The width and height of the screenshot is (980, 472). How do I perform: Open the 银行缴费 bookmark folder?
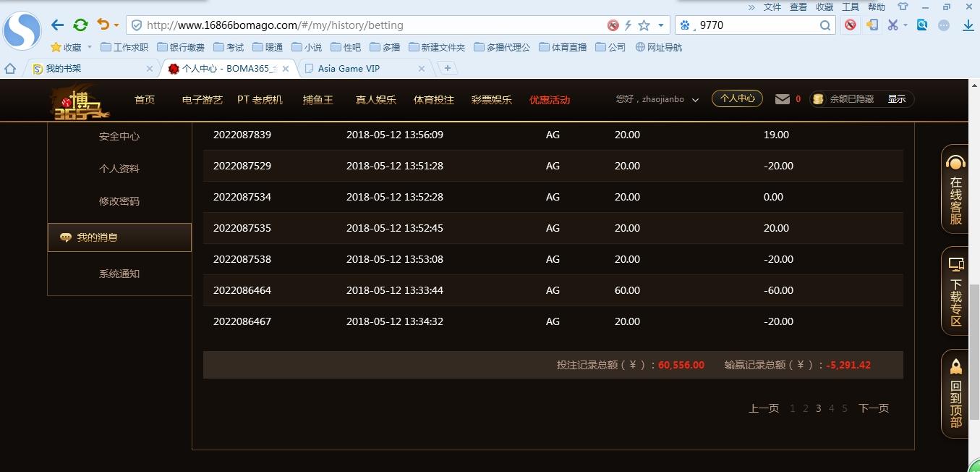pyautogui.click(x=181, y=47)
